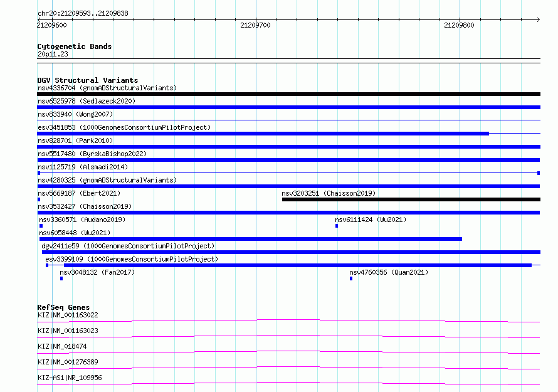Screen dimensions: 558x392
Task: Click the chr20:21209593..21209838 region label
Action: point(83,14)
